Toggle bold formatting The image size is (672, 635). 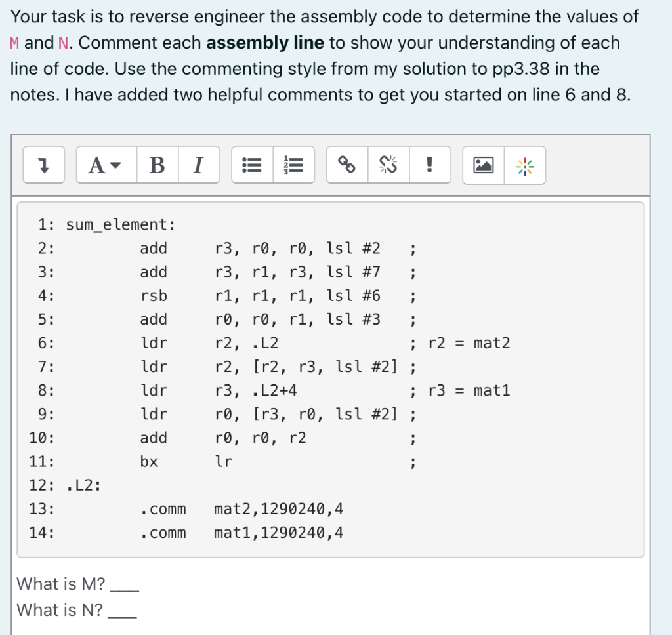tap(157, 165)
